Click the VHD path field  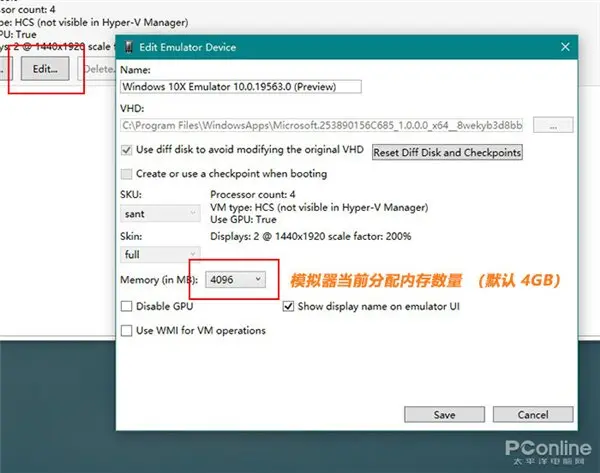point(322,125)
